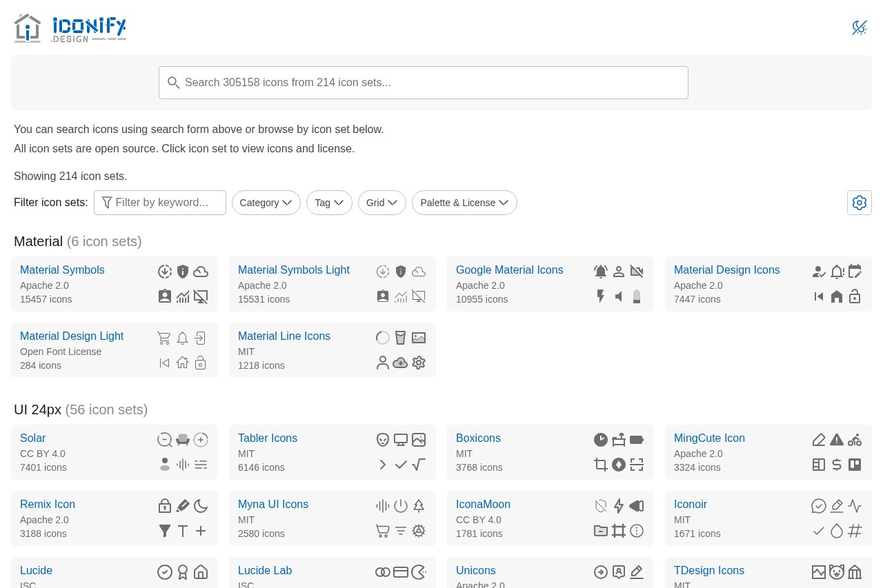883x588 pixels.
Task: Open the MingCute Icon set
Action: [x=709, y=438]
